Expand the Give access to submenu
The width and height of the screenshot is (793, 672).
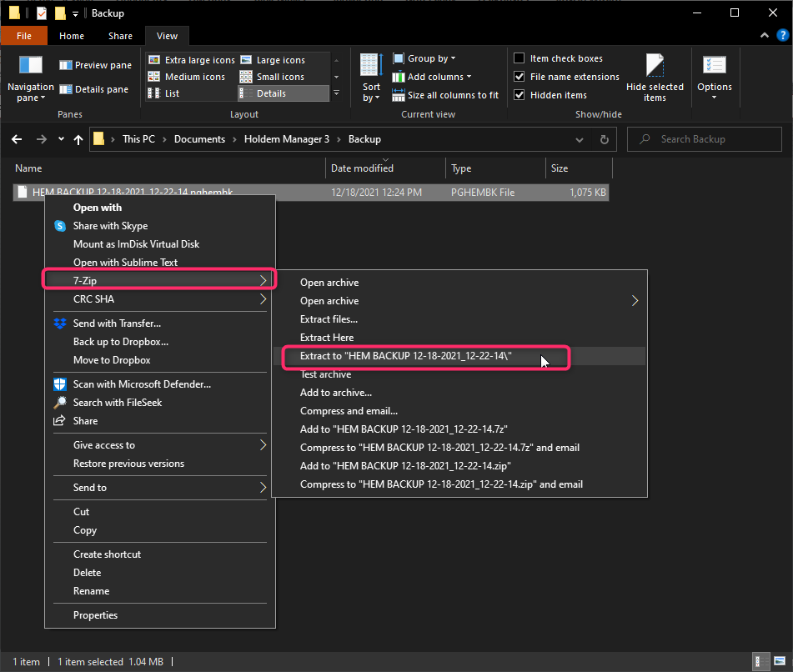click(160, 445)
